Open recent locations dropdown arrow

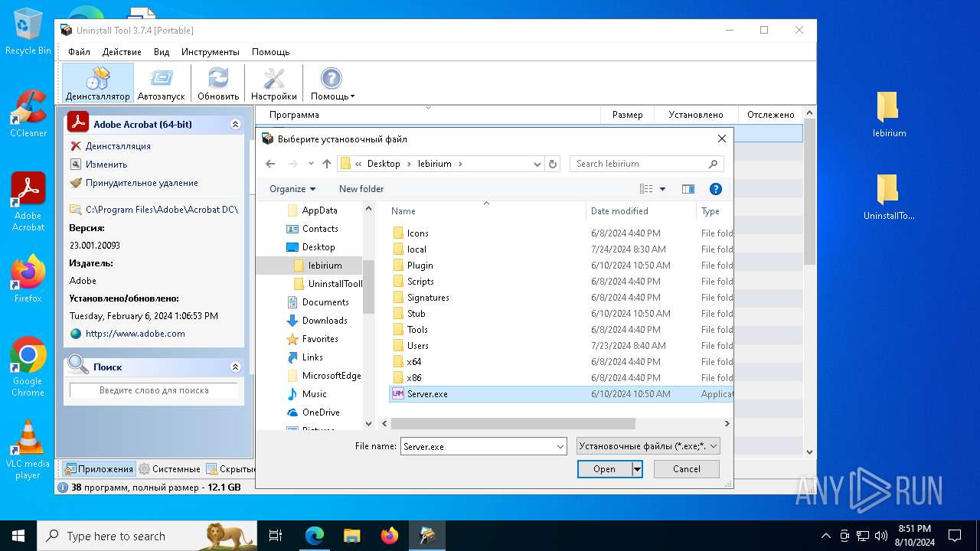pos(311,164)
